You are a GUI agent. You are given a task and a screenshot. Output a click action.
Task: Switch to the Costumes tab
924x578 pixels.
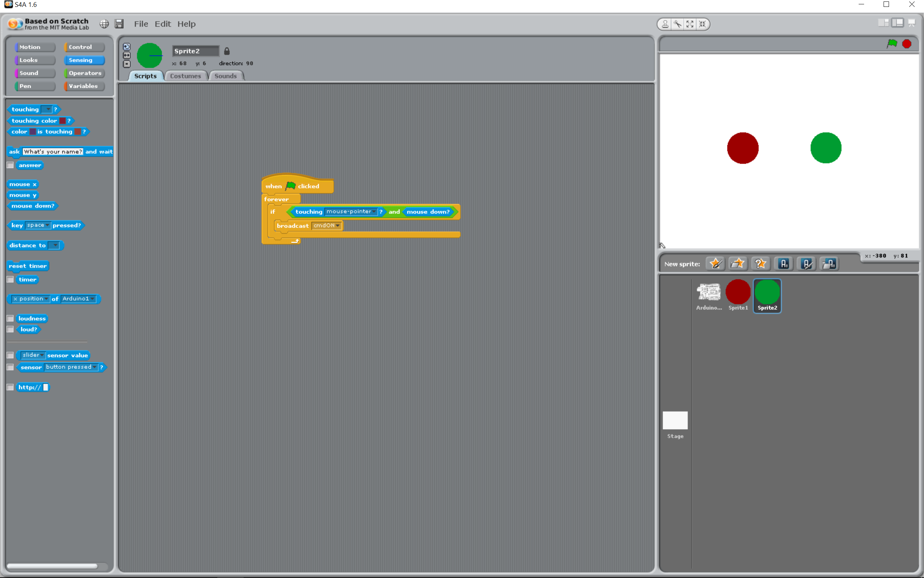point(186,76)
